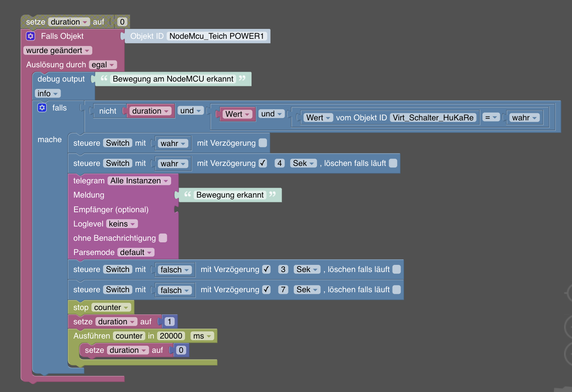Viewport: 572px width, 392px height.
Task: Open Auslösung durch egal dropdown
Action: (x=103, y=65)
